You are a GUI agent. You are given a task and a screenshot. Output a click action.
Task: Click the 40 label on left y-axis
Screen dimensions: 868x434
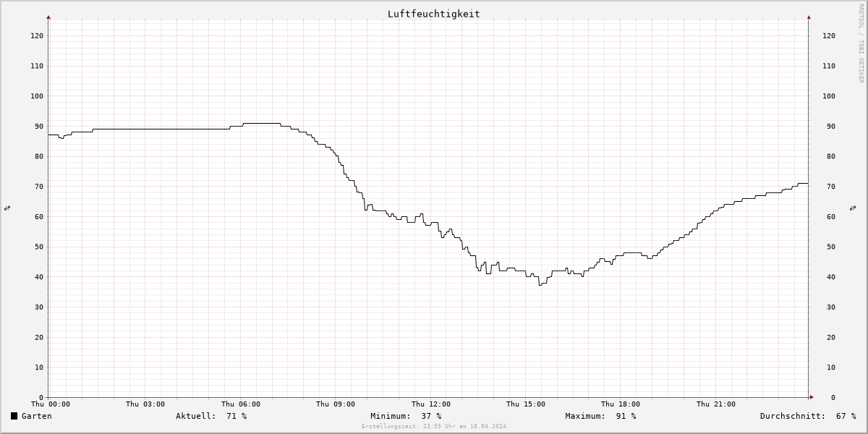click(x=39, y=277)
